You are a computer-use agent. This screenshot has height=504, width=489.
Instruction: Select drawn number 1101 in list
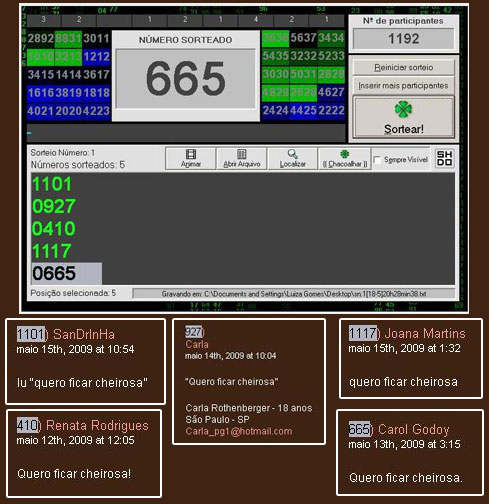coord(52,184)
